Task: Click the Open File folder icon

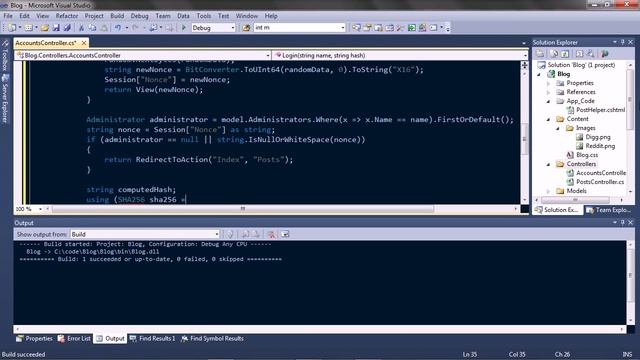Action: tap(45, 28)
